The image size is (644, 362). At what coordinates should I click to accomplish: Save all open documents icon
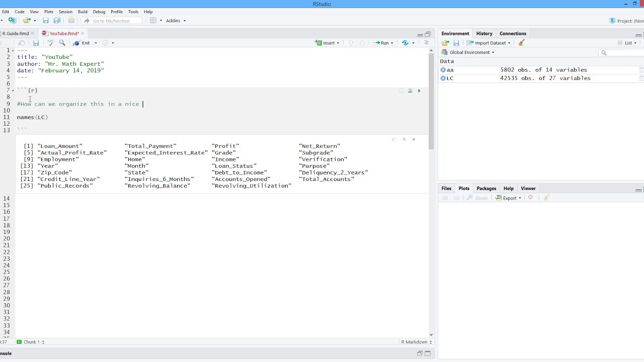[x=57, y=21]
